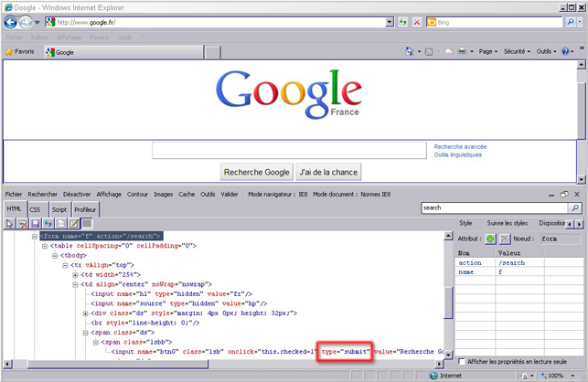
Task: Open the Page dropdown menu
Action: click(488, 51)
